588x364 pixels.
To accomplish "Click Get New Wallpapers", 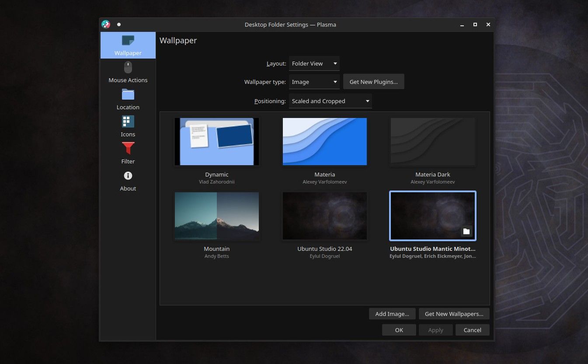I will [454, 313].
